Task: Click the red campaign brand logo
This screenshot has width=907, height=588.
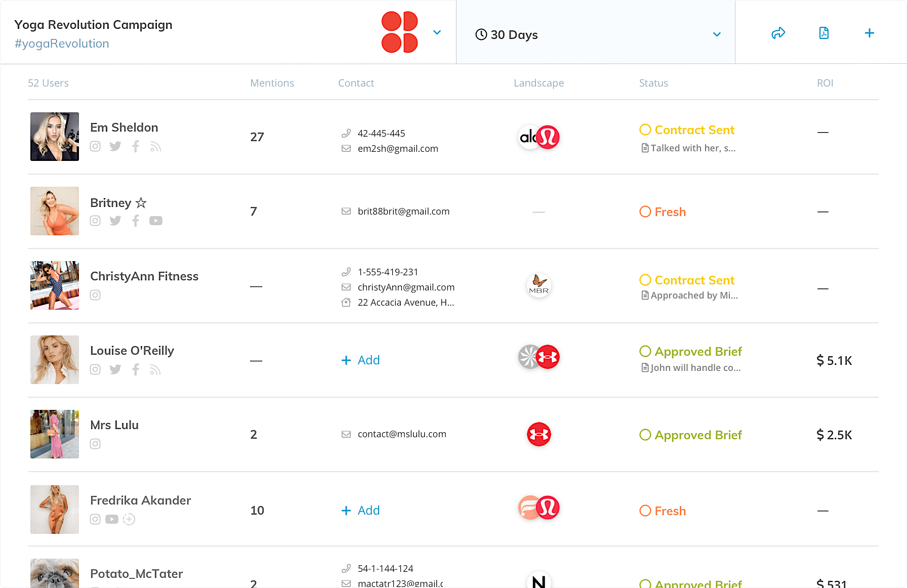Action: tap(399, 32)
